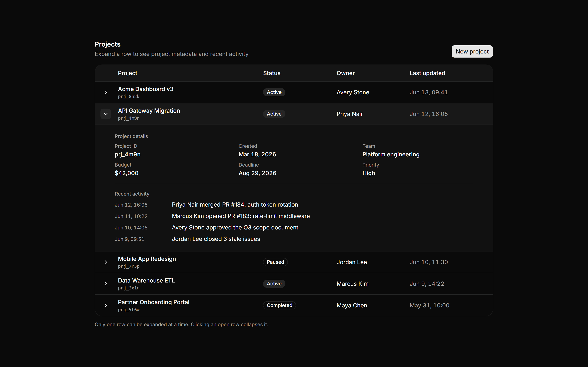Click the Project details section heading
This screenshot has width=588, height=367.
(x=131, y=136)
